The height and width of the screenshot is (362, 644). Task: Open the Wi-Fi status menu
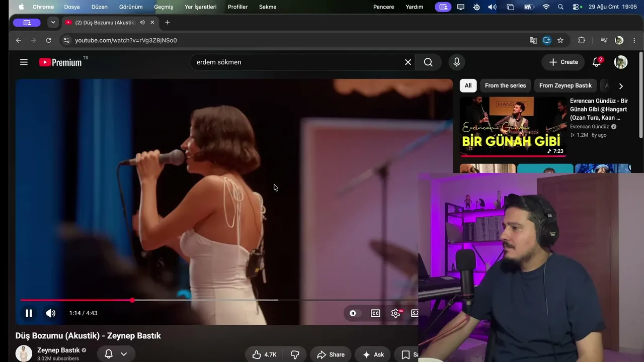click(x=546, y=7)
